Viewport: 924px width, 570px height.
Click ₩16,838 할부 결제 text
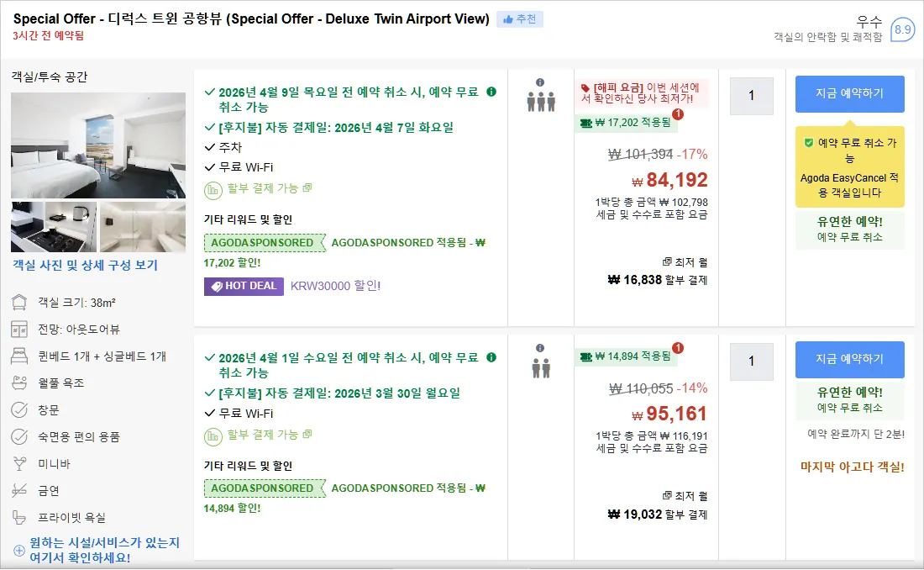click(658, 280)
